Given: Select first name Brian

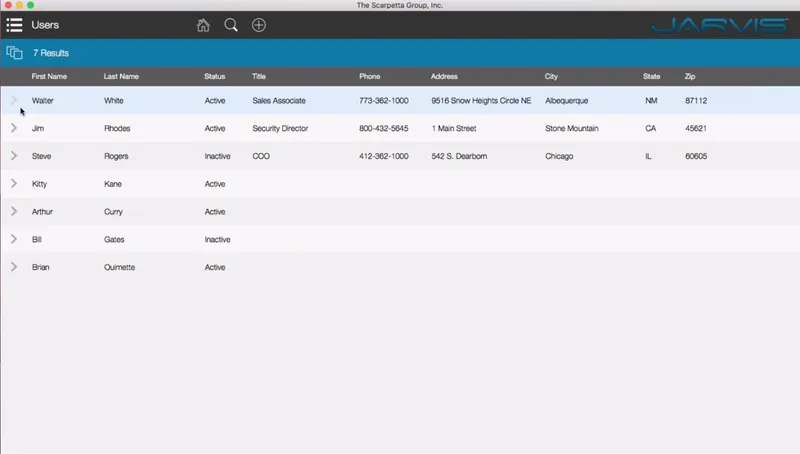Looking at the screenshot, I should (40, 267).
